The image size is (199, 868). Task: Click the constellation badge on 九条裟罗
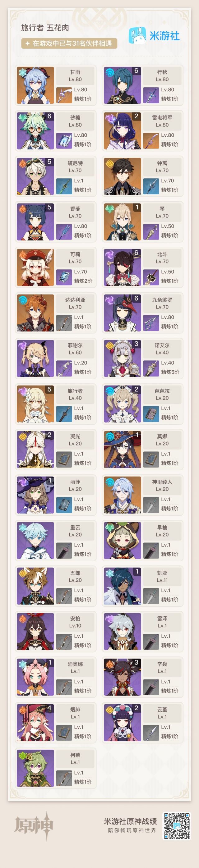[x=136, y=298]
